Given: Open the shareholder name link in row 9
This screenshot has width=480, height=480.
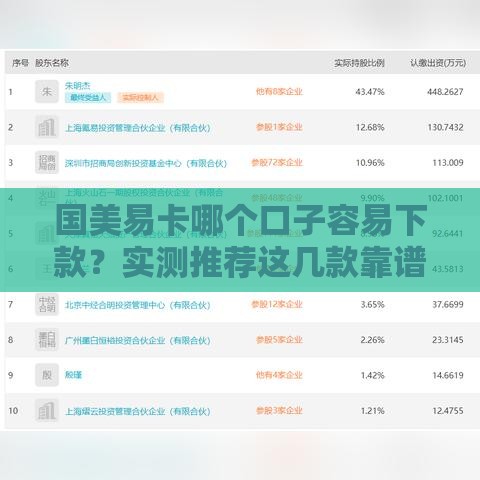Looking at the screenshot, I should pos(73,375).
